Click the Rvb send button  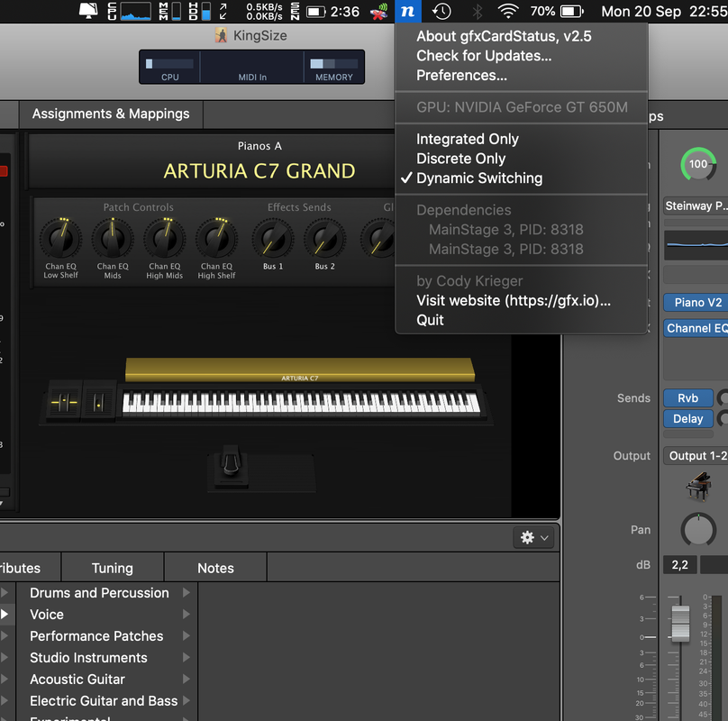(688, 398)
